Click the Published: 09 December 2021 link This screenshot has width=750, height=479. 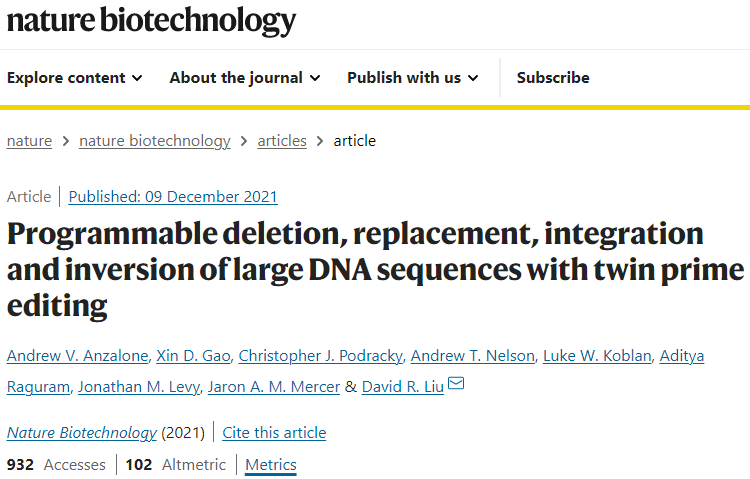tap(173, 197)
